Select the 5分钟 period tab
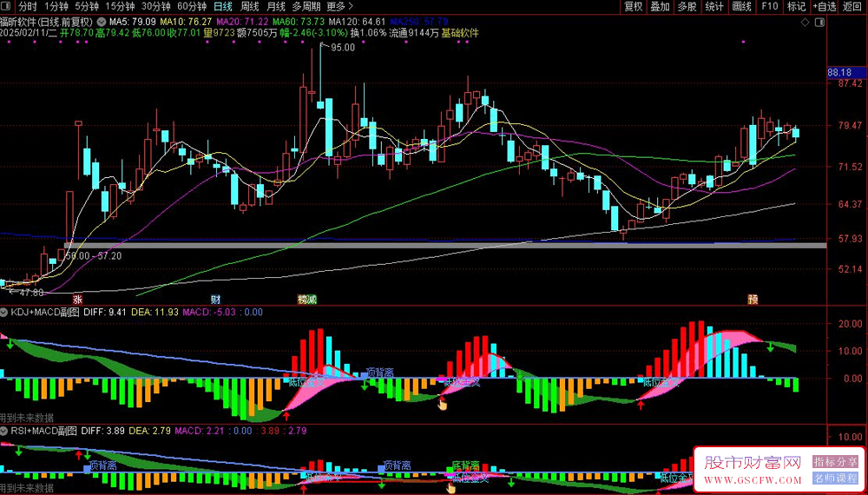Screen dimensions: 868x495 pos(87,6)
